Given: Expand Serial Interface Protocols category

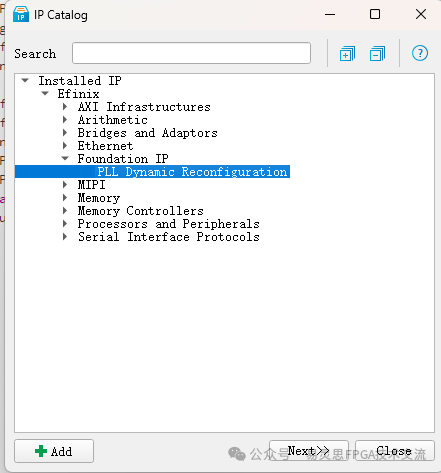Looking at the screenshot, I should pos(65,237).
